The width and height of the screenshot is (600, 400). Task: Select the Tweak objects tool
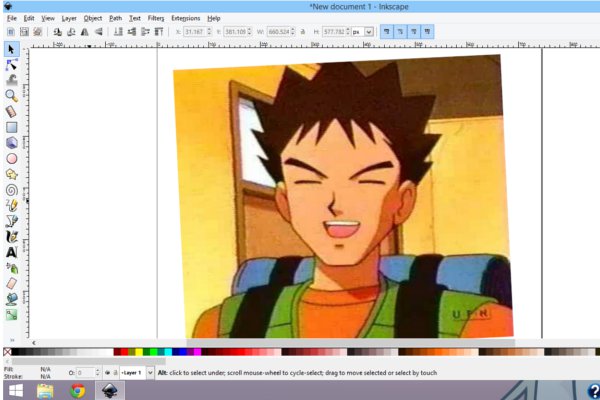pyautogui.click(x=11, y=80)
